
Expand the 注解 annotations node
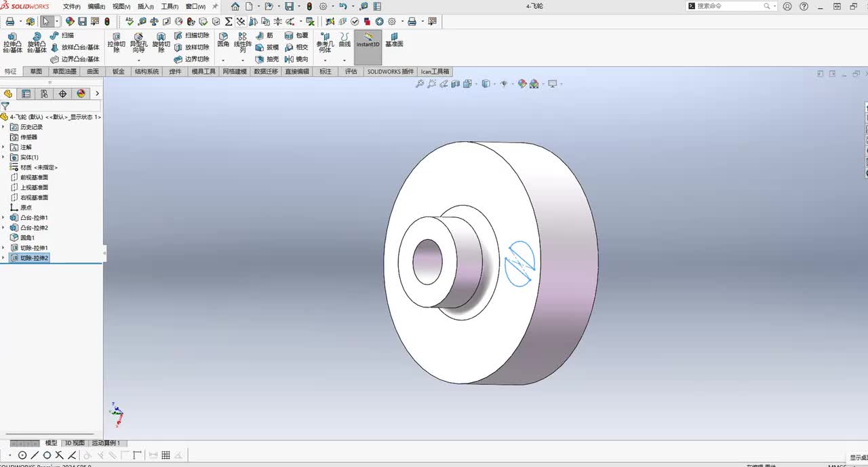(3, 147)
